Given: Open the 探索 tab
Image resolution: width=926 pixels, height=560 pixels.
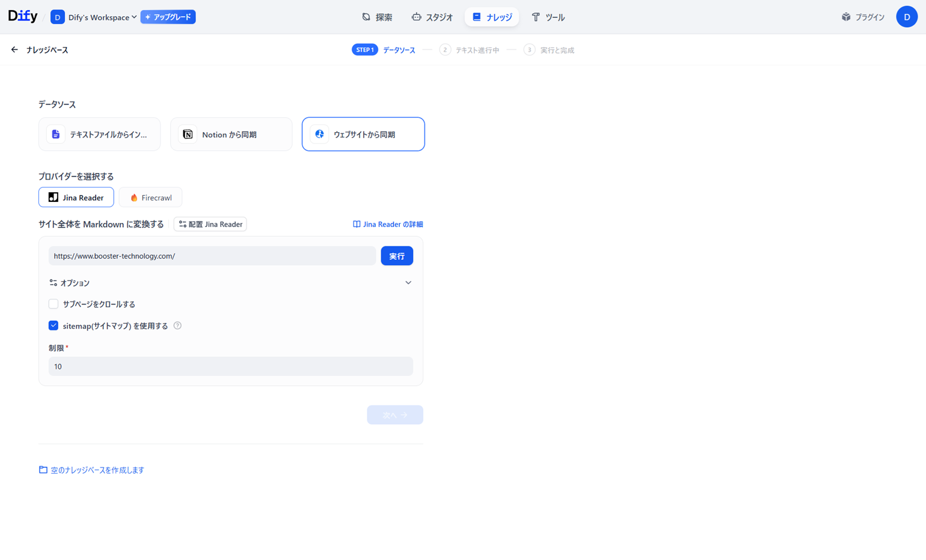Looking at the screenshot, I should [377, 17].
